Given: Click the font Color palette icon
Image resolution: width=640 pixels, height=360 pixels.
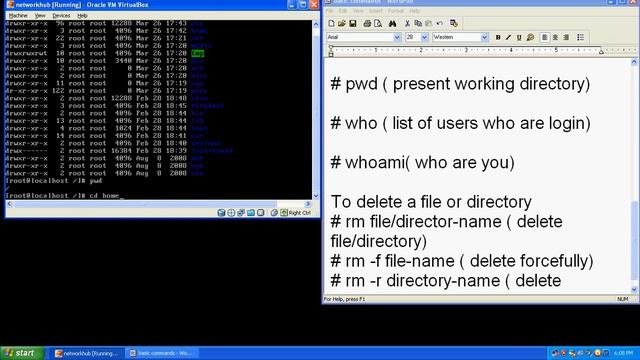Looking at the screenshot, I should pos(530,38).
